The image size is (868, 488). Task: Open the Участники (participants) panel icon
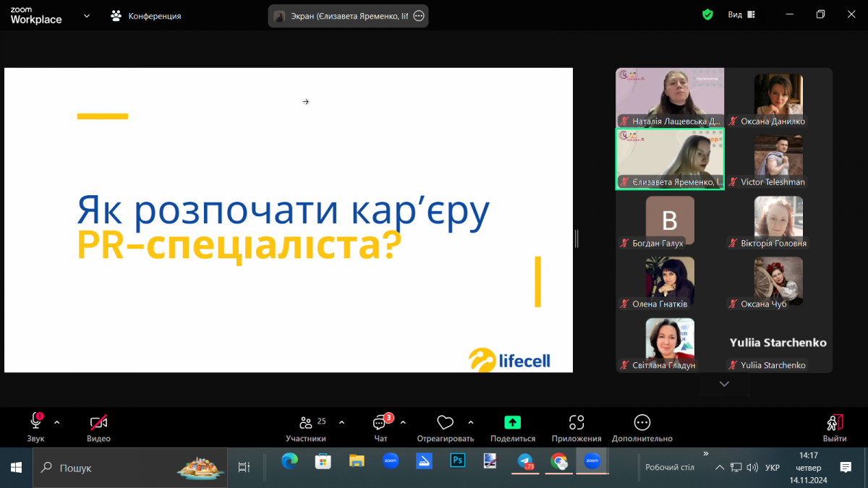306,422
